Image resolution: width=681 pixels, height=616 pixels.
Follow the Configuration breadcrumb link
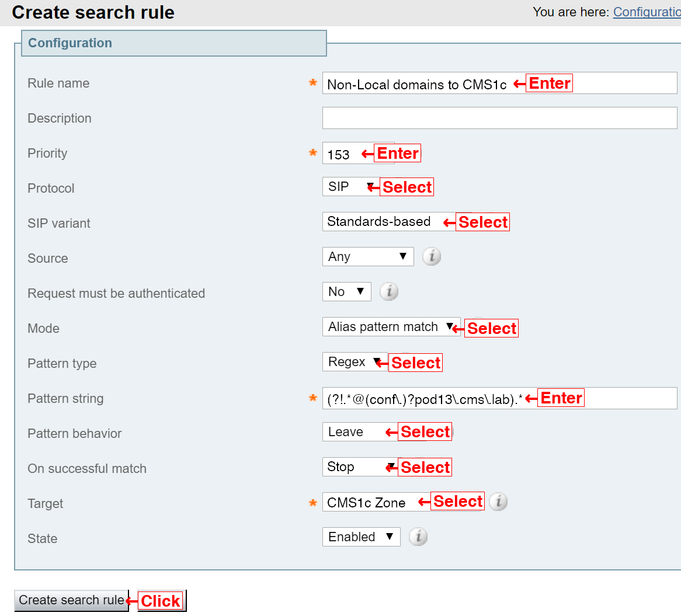647,12
